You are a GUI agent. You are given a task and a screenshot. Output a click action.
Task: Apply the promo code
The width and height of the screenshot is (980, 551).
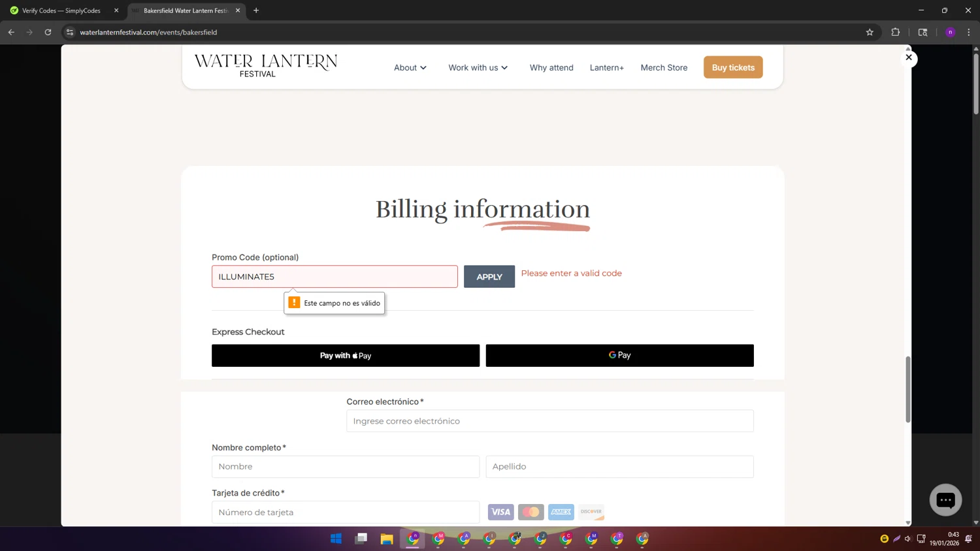tap(489, 277)
